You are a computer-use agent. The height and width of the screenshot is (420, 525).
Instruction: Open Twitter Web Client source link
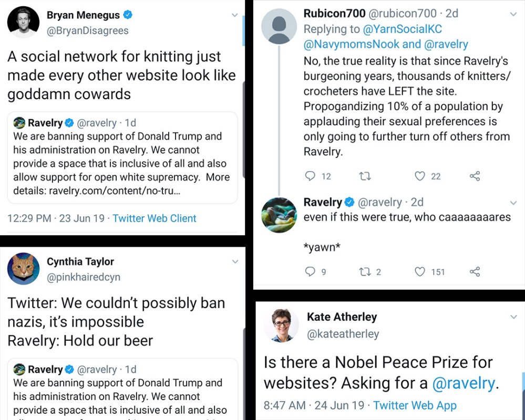pyautogui.click(x=155, y=218)
